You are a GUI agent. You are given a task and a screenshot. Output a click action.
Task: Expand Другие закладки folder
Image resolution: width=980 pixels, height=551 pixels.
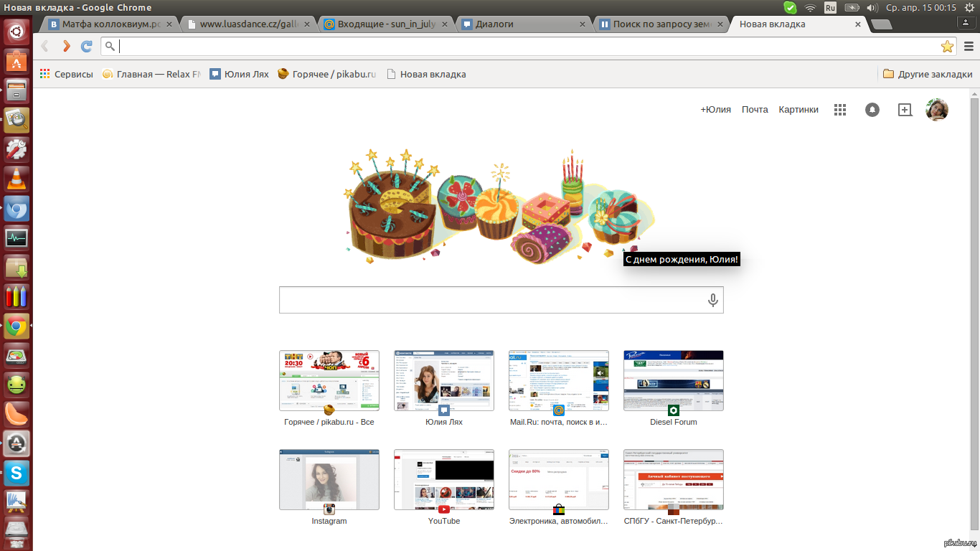[928, 74]
